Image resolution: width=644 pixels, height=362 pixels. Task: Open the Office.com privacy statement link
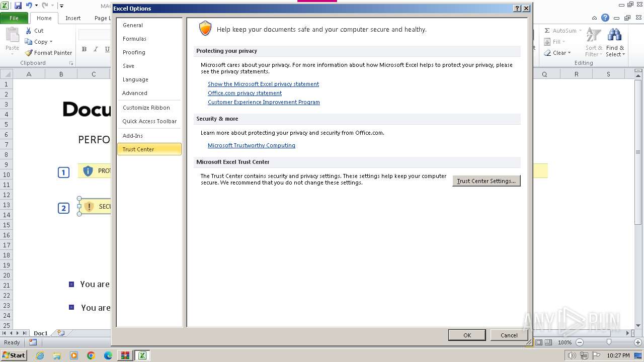[245, 93]
